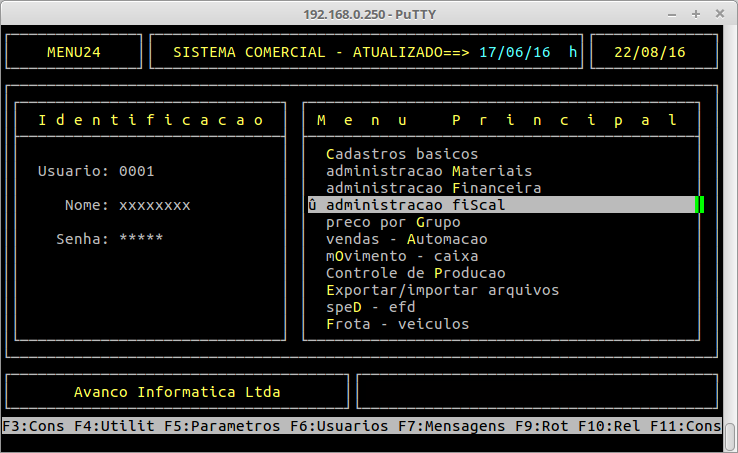The height and width of the screenshot is (453, 738).
Task: Select Frota - veiculos entry
Action: tap(398, 324)
